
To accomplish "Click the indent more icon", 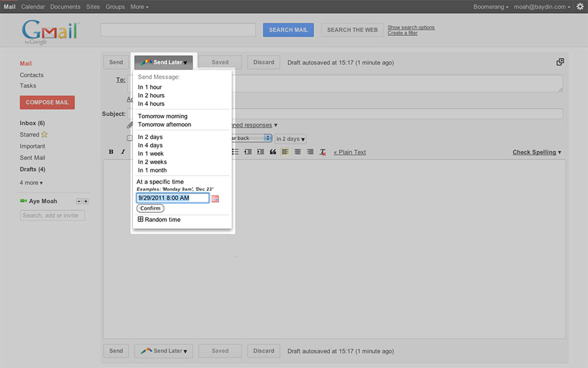I will (x=260, y=152).
